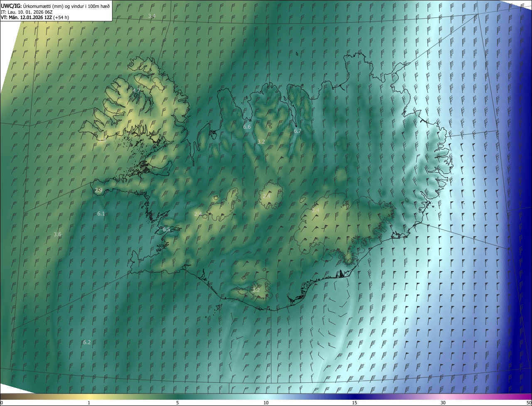Click the 3.4 value label over the ocean

pos(152,16)
